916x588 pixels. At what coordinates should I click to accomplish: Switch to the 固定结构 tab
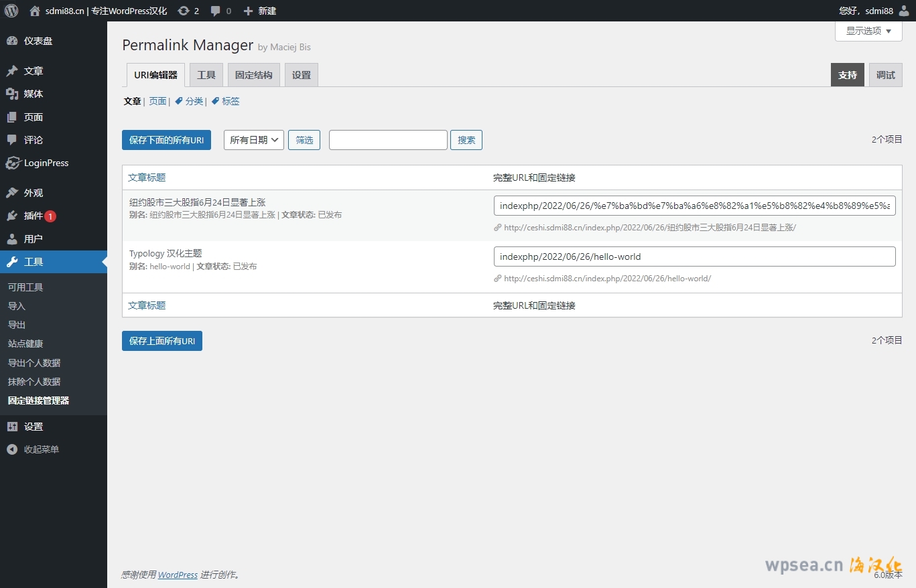click(253, 75)
